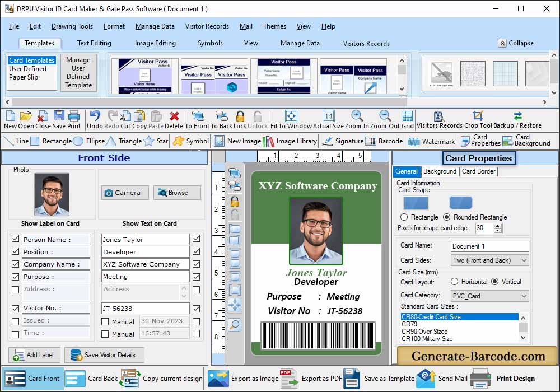Open the Card Border tab
This screenshot has width=560, height=392.
[x=479, y=171]
